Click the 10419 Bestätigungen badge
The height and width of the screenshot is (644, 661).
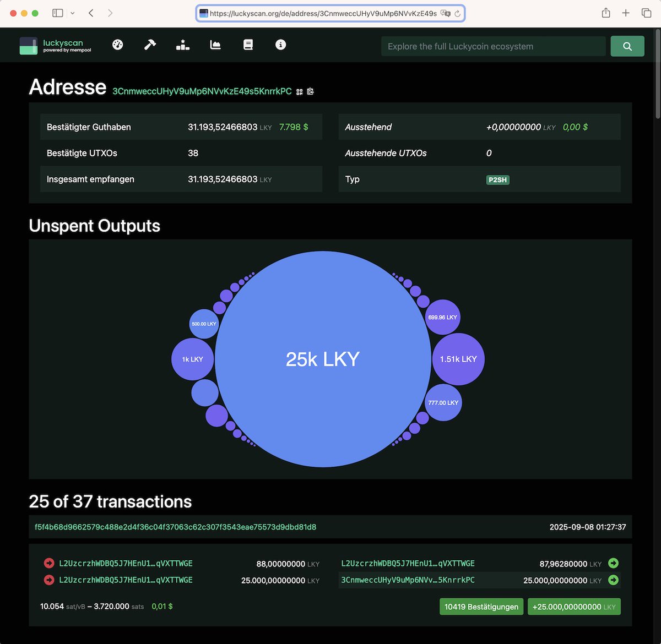coord(481,606)
